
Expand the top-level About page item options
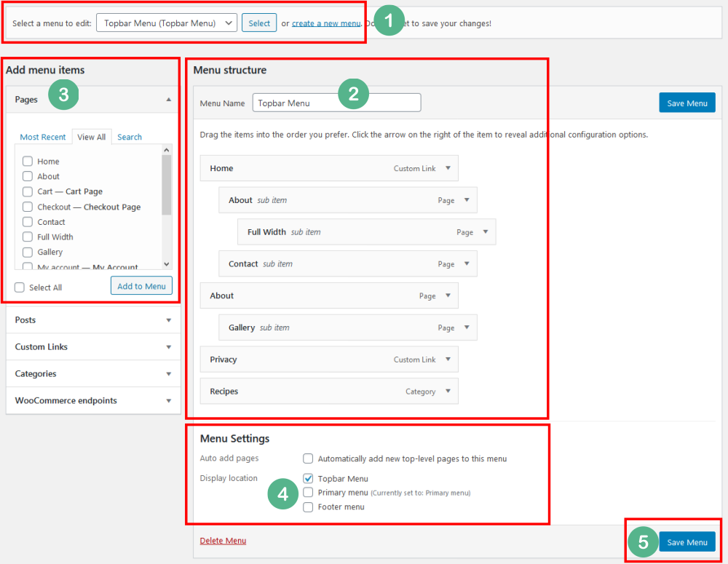point(448,295)
